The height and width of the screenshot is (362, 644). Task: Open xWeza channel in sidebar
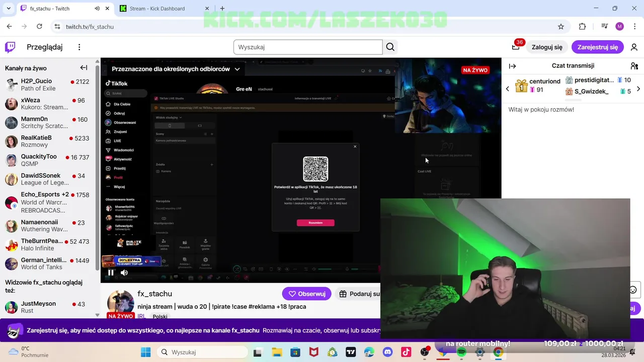pos(47,104)
